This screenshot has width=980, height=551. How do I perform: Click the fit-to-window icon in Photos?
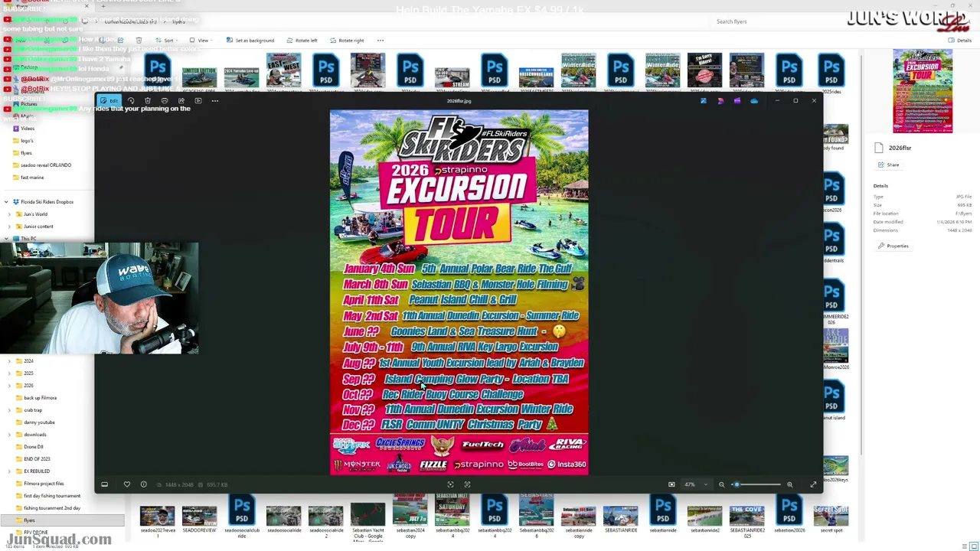[450, 484]
